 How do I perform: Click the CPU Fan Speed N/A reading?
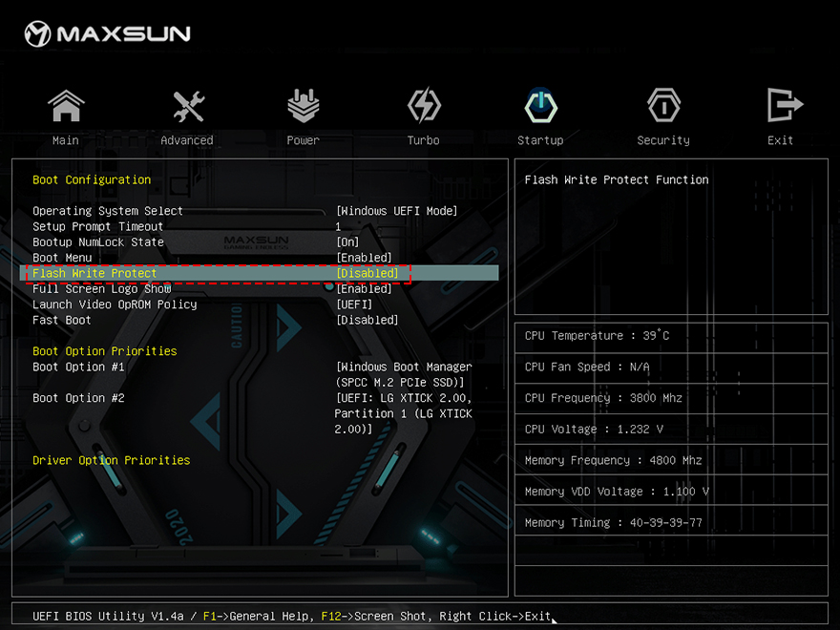point(587,367)
